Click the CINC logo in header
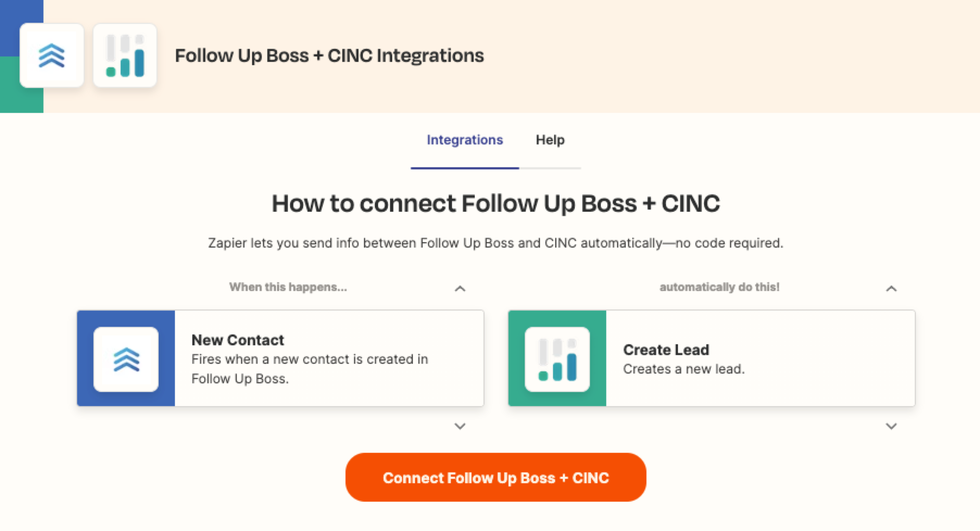The image size is (980, 531). pyautogui.click(x=125, y=55)
